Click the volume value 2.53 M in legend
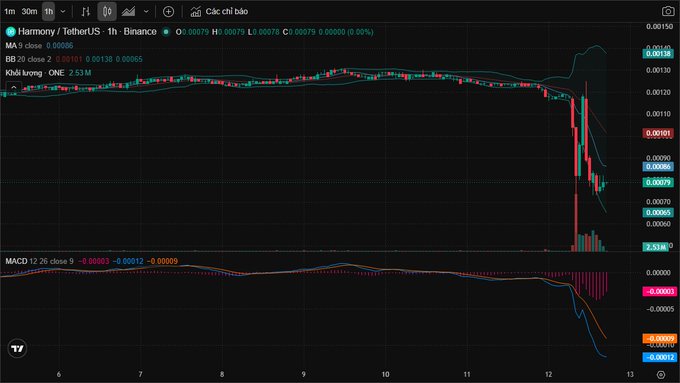The width and height of the screenshot is (680, 383). point(80,73)
